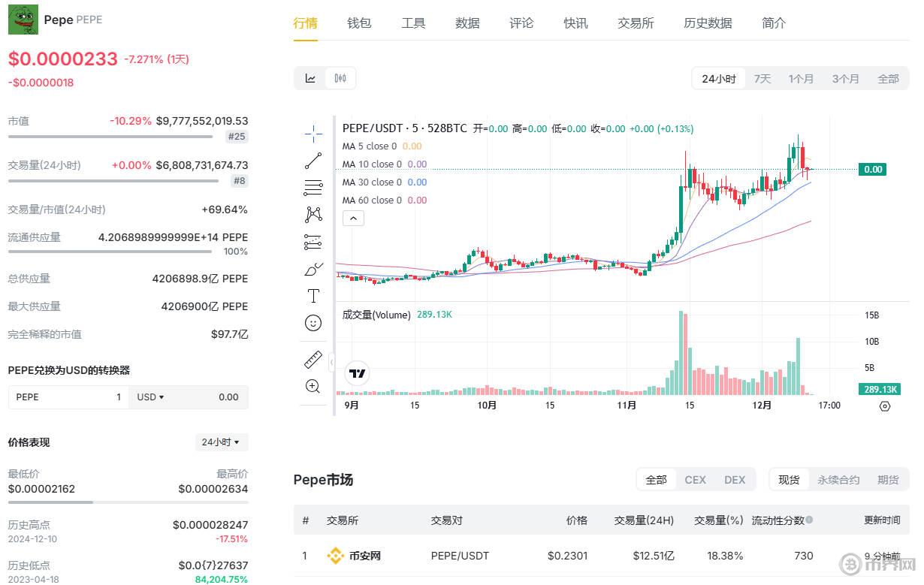Select the 3个月 chart range

coord(845,79)
